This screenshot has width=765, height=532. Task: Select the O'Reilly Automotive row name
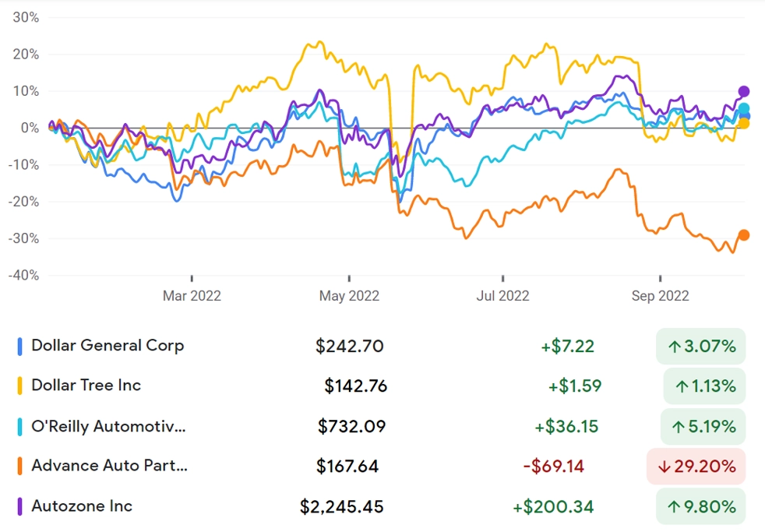[x=108, y=426]
